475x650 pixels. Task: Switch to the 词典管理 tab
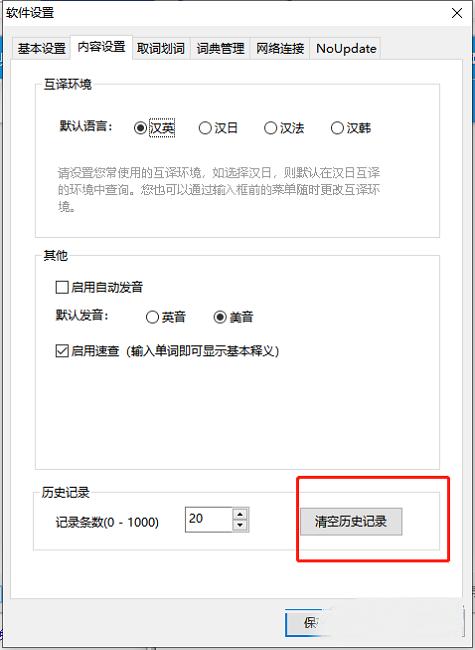pyautogui.click(x=220, y=49)
